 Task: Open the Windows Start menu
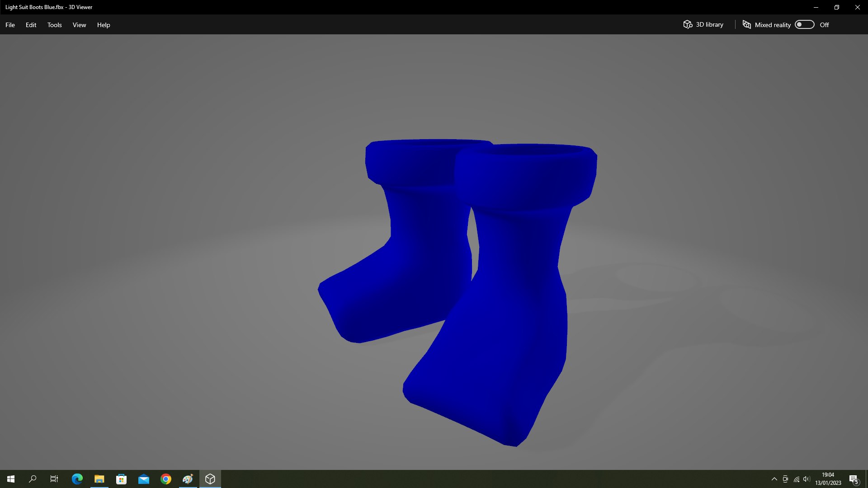(x=11, y=479)
